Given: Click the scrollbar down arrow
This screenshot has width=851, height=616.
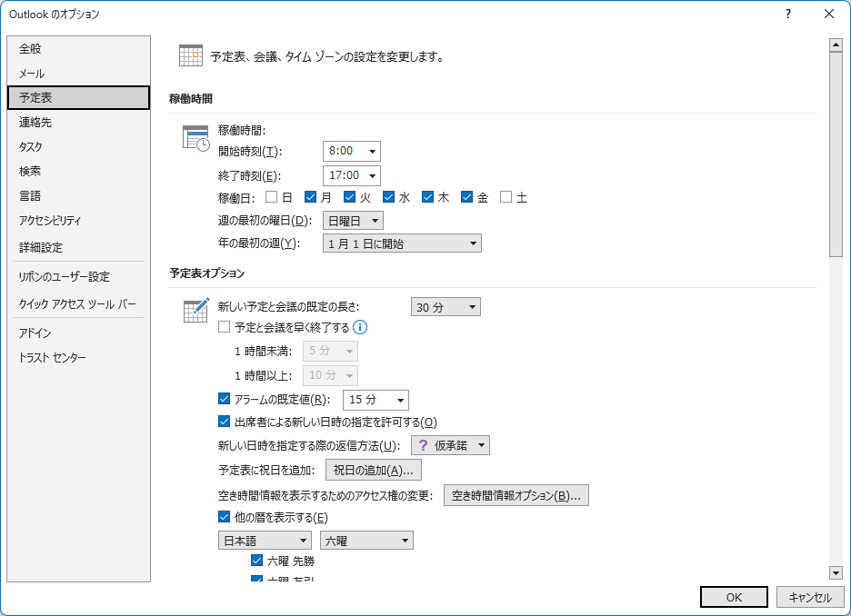Looking at the screenshot, I should pos(836,572).
